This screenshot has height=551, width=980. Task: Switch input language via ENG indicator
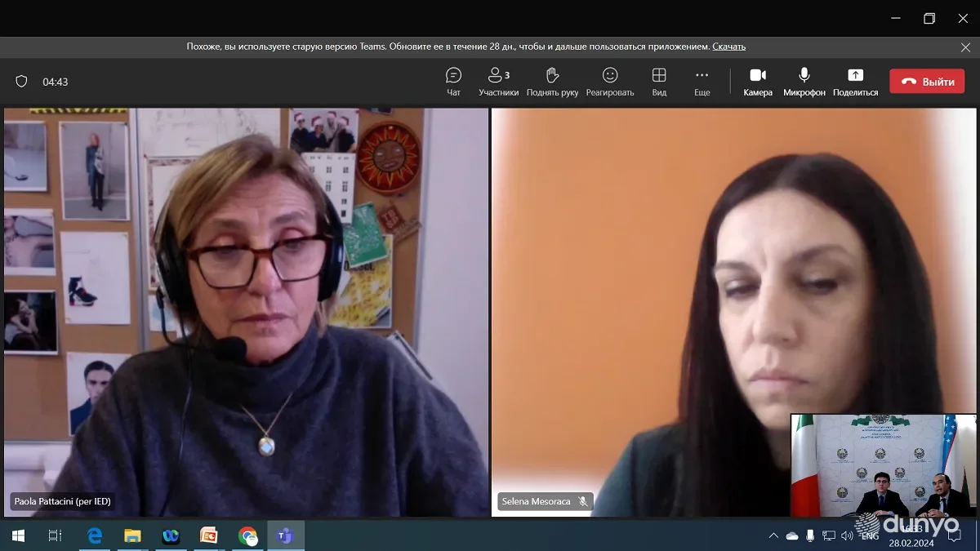[x=871, y=536]
